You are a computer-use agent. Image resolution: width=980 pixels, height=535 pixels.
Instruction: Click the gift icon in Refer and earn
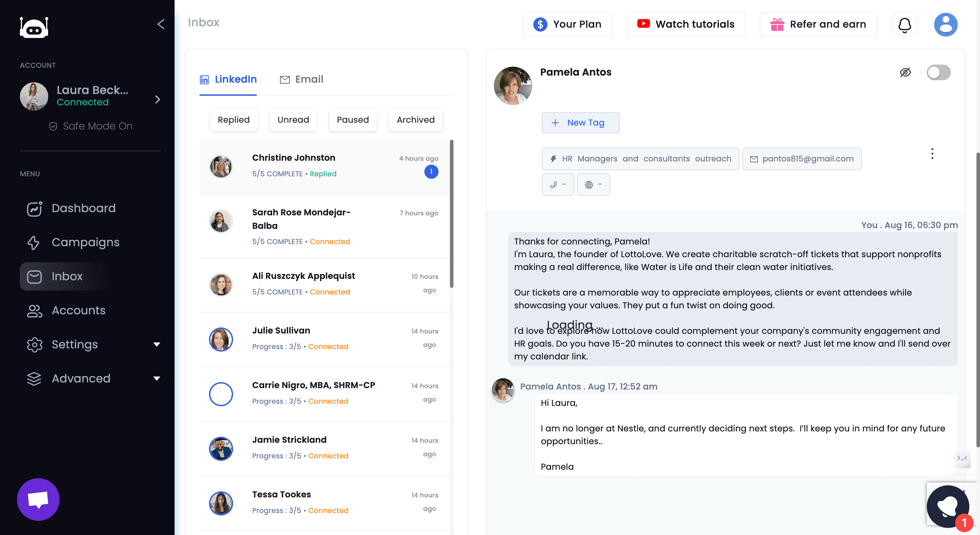point(777,24)
